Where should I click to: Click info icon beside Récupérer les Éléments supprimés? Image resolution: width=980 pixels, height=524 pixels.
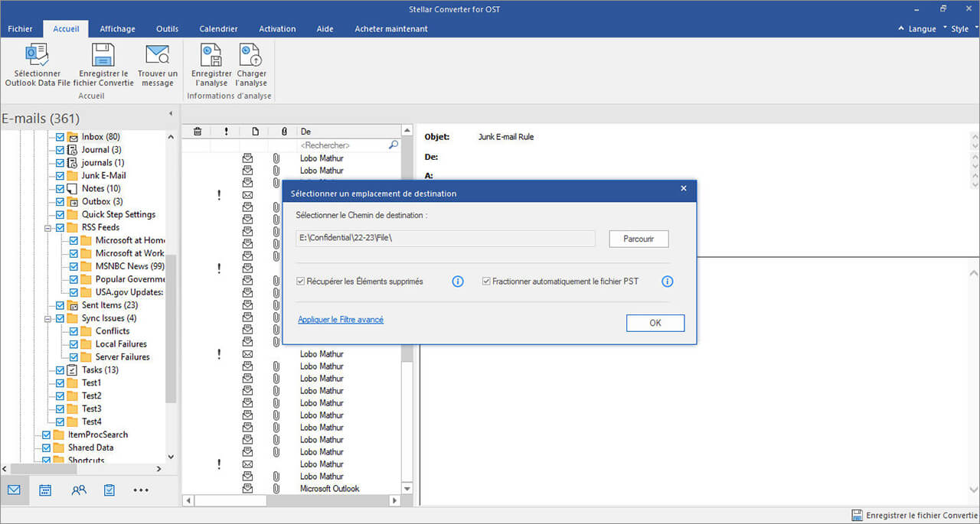coord(458,282)
